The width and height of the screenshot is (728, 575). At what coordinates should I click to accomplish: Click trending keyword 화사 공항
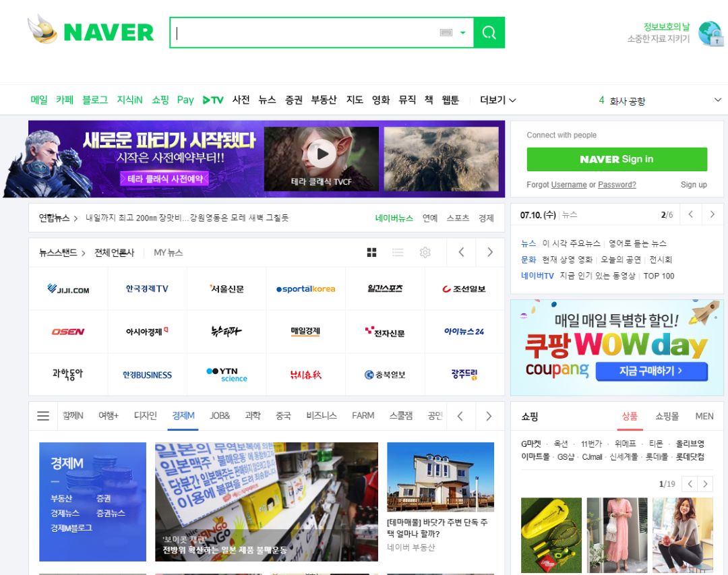tap(628, 101)
